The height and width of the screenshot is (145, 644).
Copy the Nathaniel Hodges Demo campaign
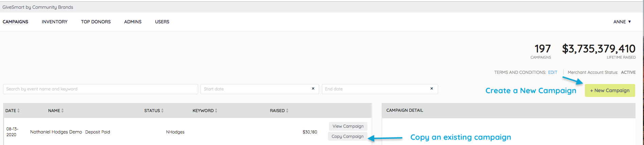347,137
